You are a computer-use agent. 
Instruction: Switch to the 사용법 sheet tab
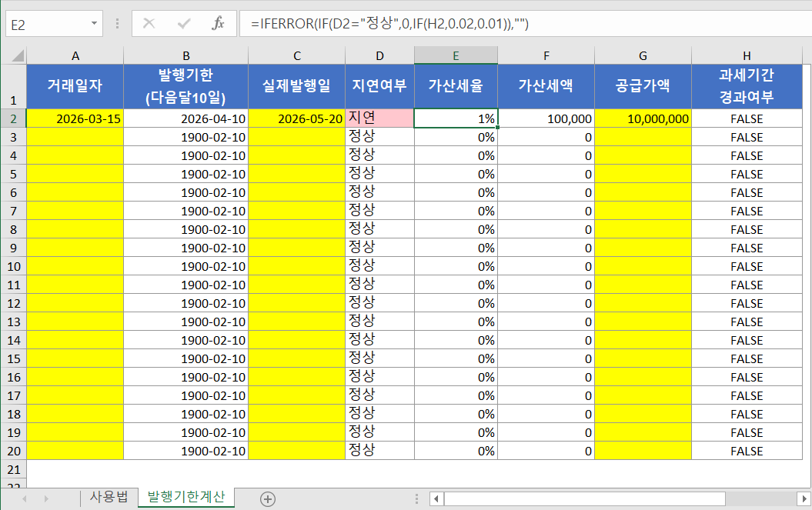pyautogui.click(x=109, y=497)
